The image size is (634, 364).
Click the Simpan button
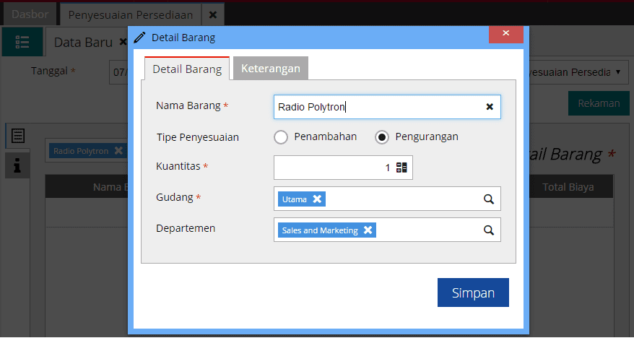click(x=473, y=292)
